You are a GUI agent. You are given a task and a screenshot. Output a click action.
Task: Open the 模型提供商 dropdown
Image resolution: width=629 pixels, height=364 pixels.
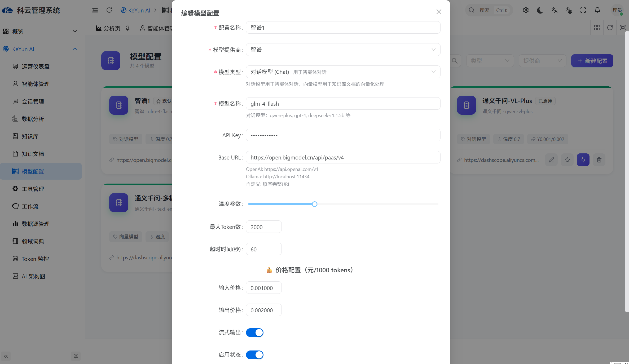tap(343, 50)
